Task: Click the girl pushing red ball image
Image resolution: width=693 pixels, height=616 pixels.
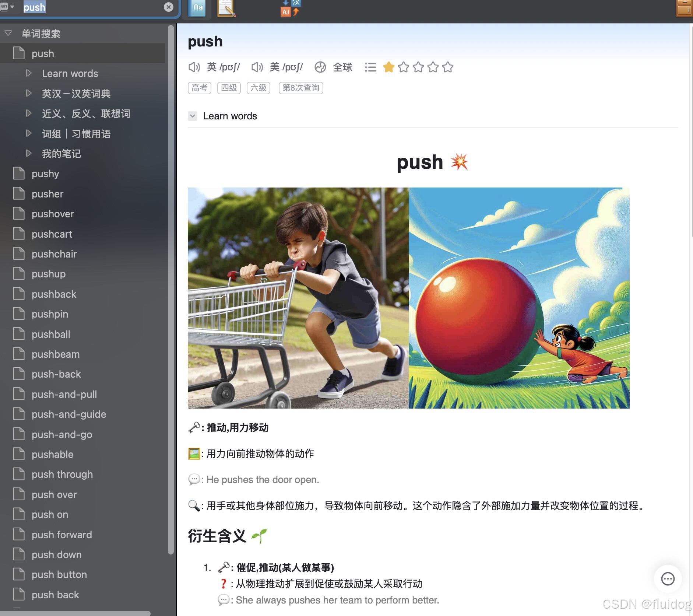Action: [x=519, y=298]
